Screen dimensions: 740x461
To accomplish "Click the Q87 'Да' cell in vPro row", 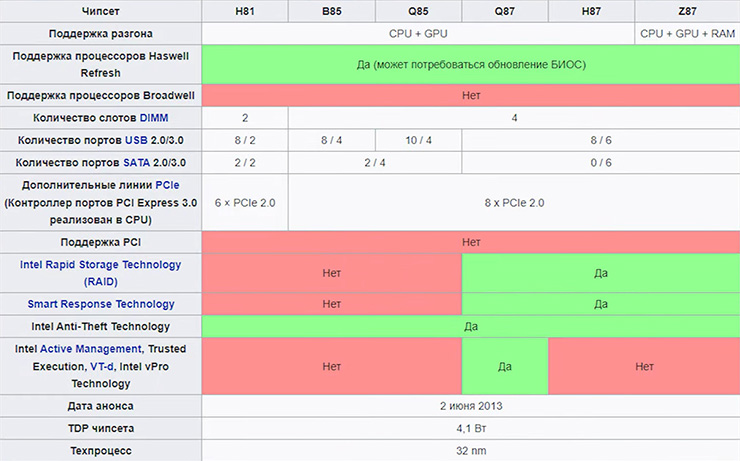I will (505, 367).
